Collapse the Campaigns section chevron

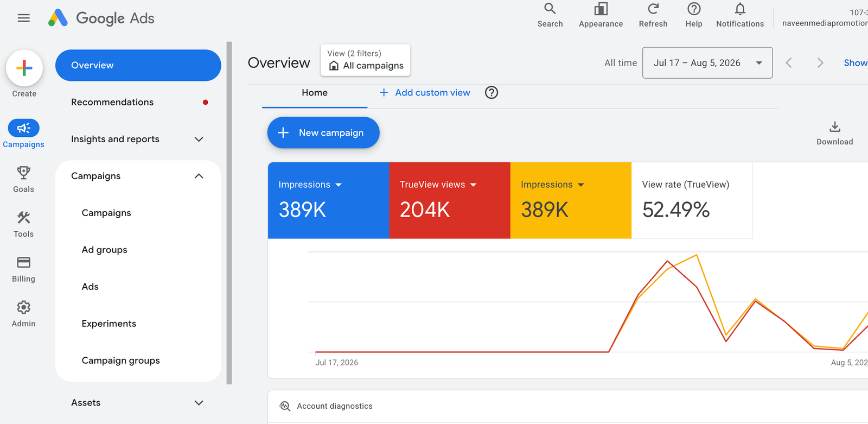pos(199,176)
